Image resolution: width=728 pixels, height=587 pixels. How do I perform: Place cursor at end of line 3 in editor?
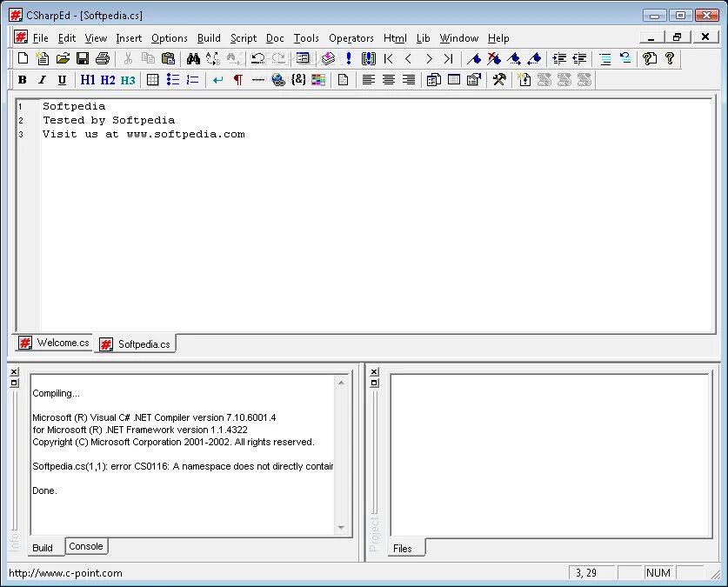click(245, 134)
